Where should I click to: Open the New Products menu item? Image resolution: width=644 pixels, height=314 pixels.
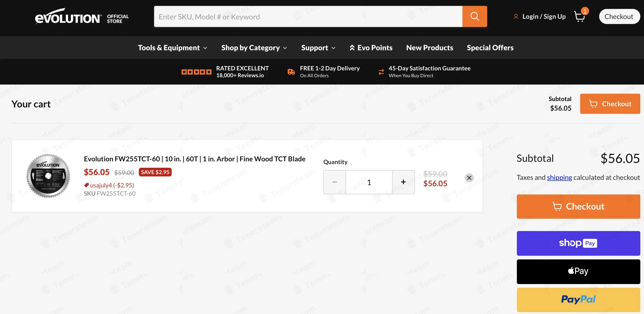point(429,48)
